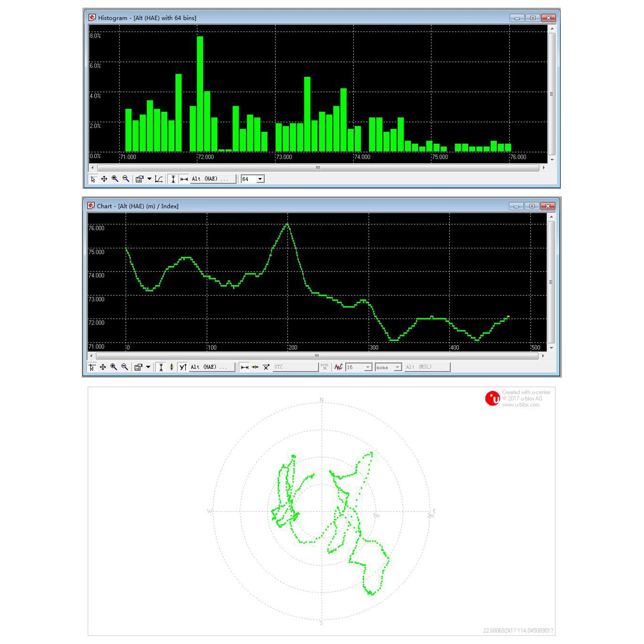Screen dimensions: 644x644
Task: Click the red averaging waveform icon in Chart
Action: (x=339, y=367)
